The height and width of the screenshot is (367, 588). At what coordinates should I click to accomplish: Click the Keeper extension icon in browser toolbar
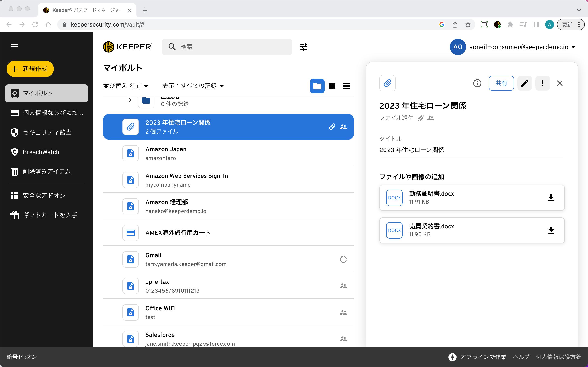(497, 24)
